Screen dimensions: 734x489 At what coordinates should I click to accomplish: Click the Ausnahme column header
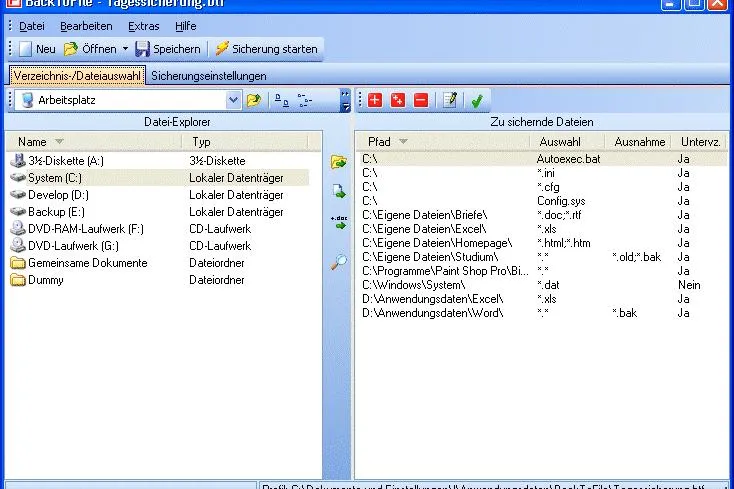[639, 142]
